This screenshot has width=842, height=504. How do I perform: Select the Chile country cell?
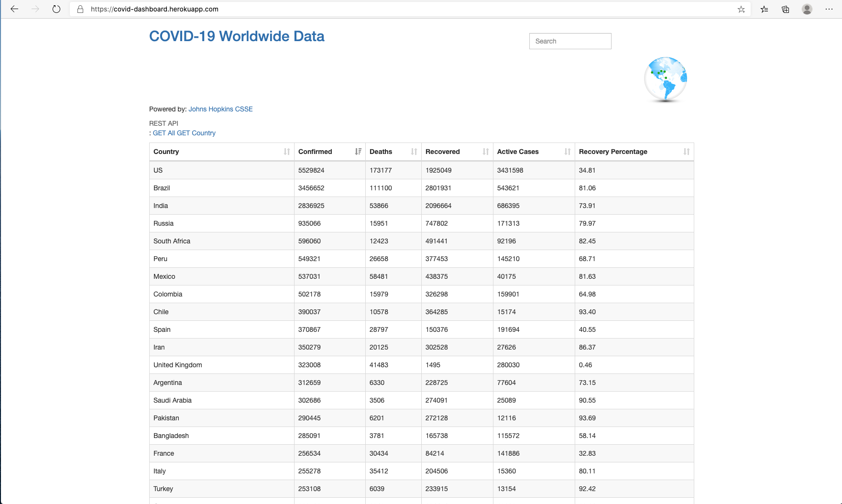222,312
